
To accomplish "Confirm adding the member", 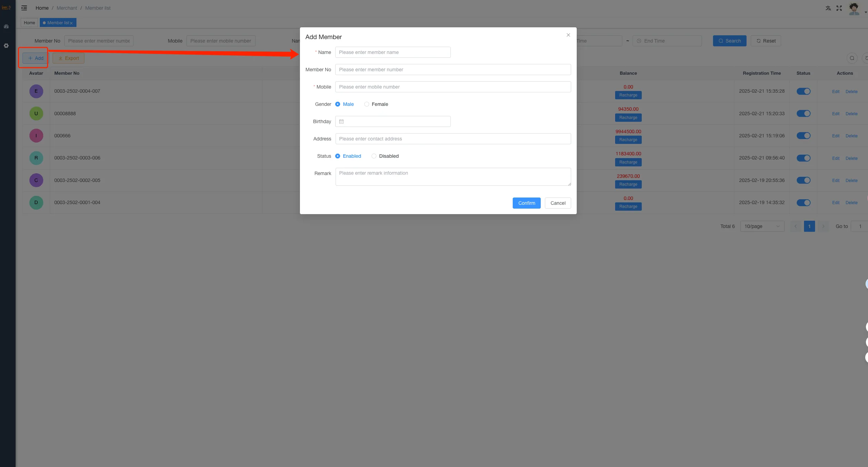I will (x=527, y=203).
